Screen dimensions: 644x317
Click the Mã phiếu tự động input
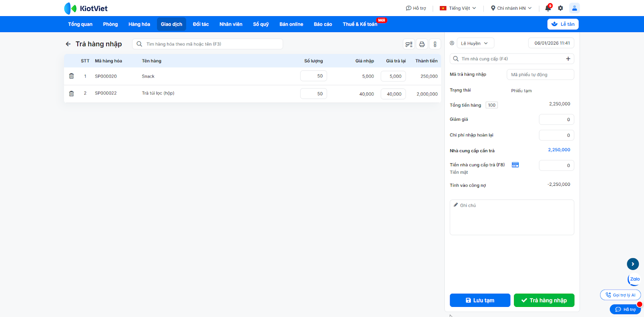[541, 74]
